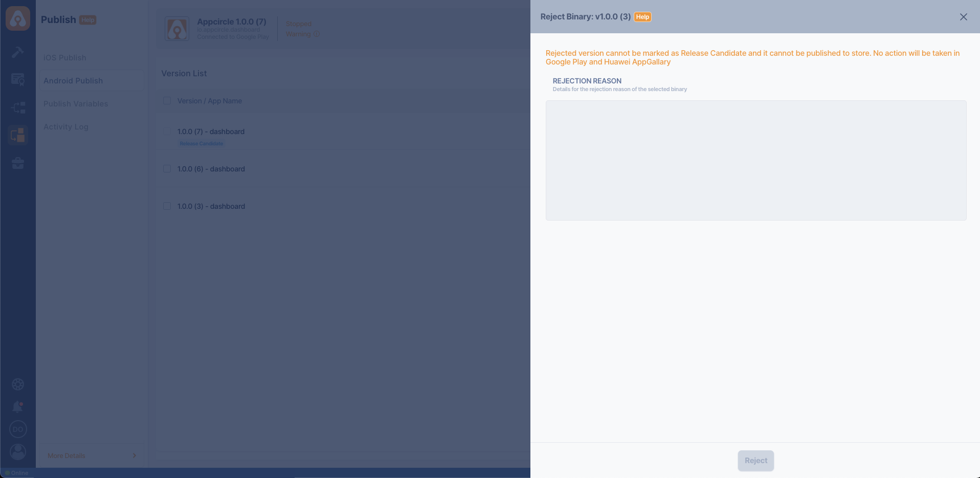
Task: Go to iOS Publish menu item
Action: [x=65, y=58]
